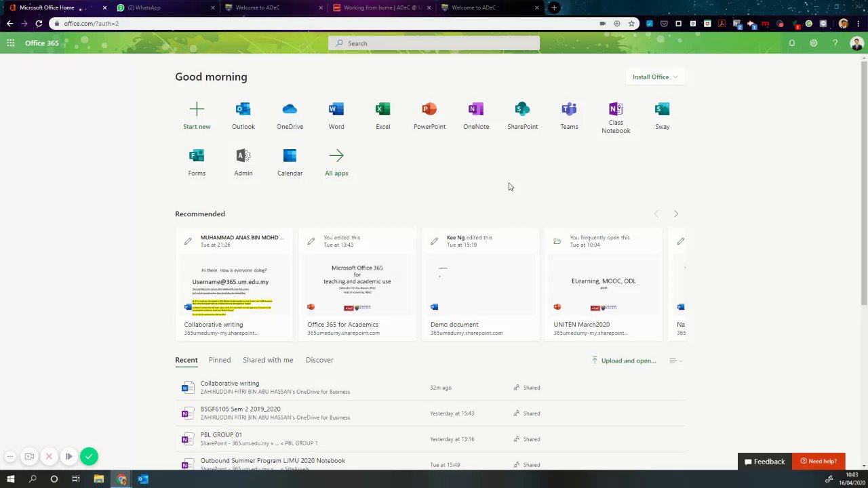Screen dimensions: 868x488
Task: Open recorder more options ellipsis
Action: pos(9,456)
